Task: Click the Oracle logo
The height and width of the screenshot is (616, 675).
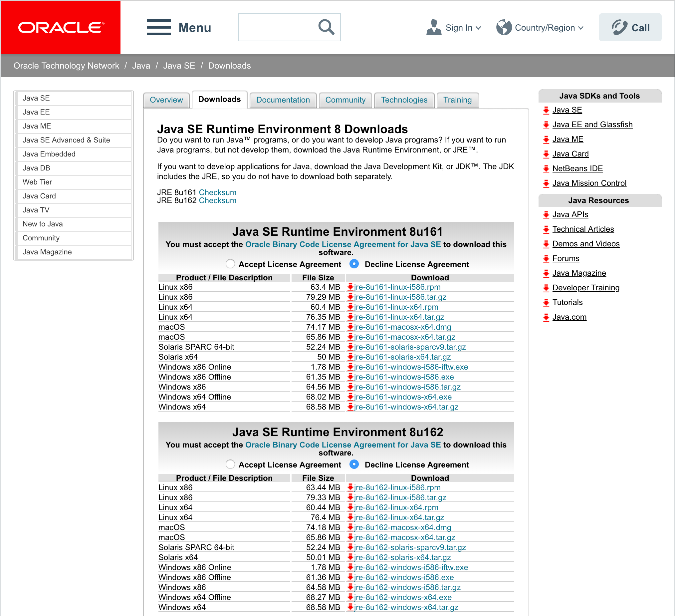Action: pyautogui.click(x=61, y=27)
